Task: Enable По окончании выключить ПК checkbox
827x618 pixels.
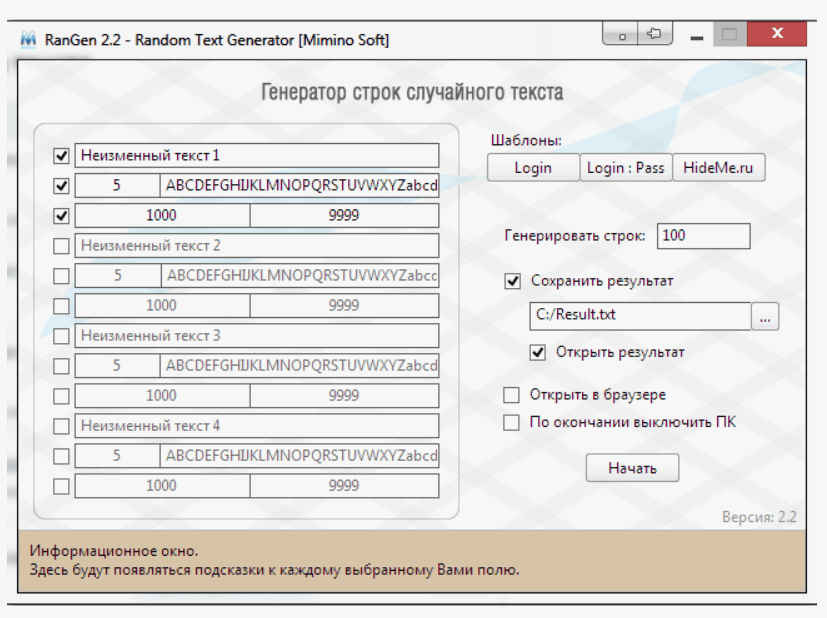Action: pyautogui.click(x=511, y=422)
